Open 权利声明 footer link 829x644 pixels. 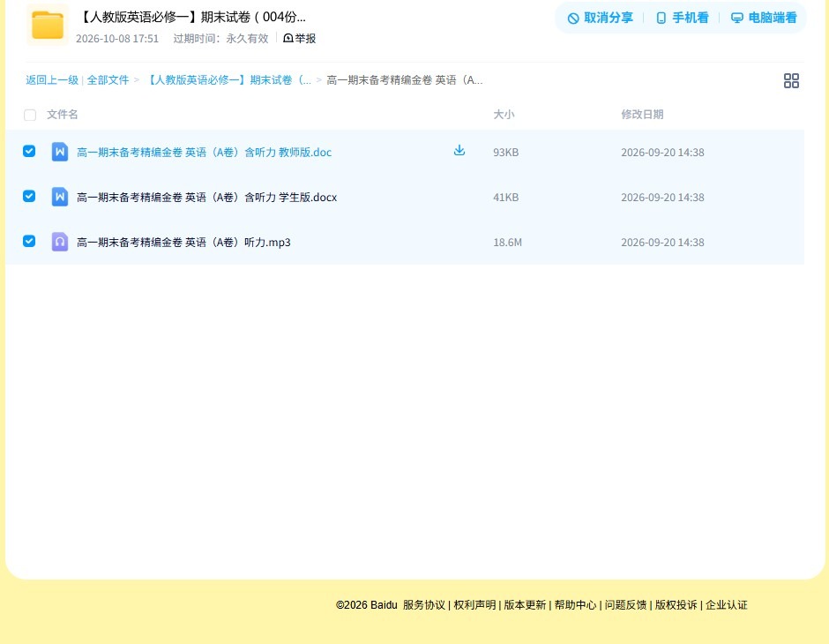[x=474, y=605]
